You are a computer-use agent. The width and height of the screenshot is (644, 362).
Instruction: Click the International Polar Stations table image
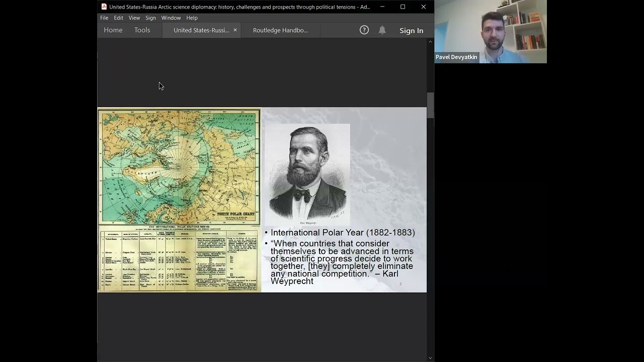tap(179, 258)
